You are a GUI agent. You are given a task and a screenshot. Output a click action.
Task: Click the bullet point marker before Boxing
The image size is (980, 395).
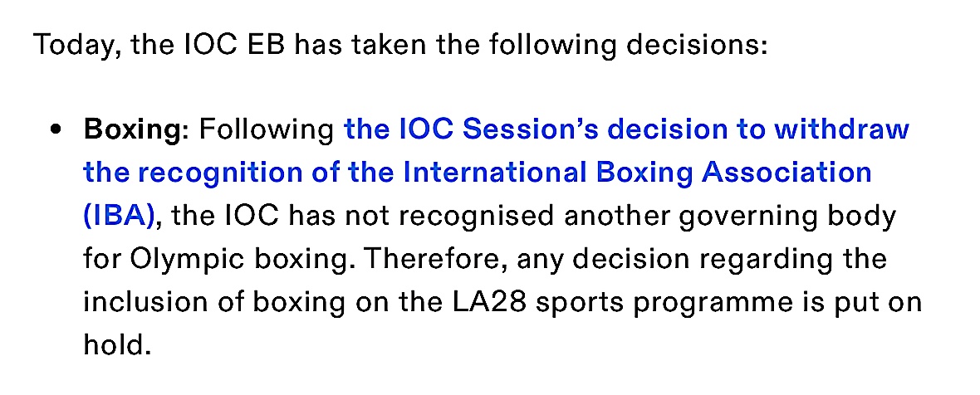(56, 131)
